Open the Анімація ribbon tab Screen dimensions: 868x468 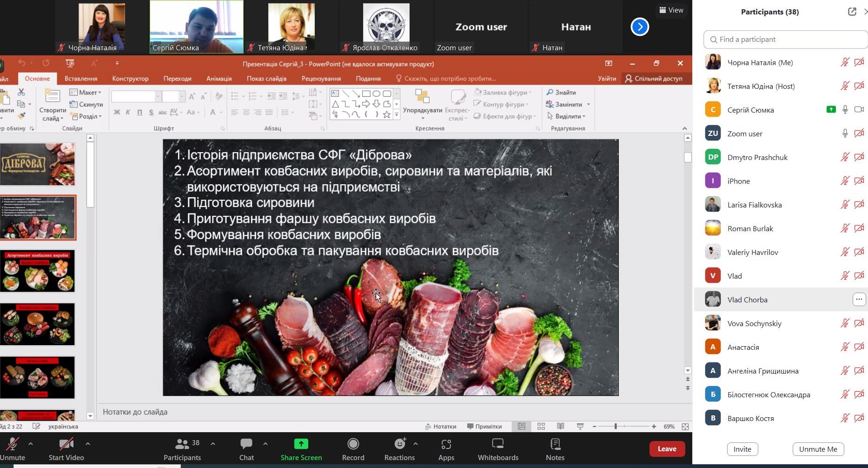click(x=219, y=79)
